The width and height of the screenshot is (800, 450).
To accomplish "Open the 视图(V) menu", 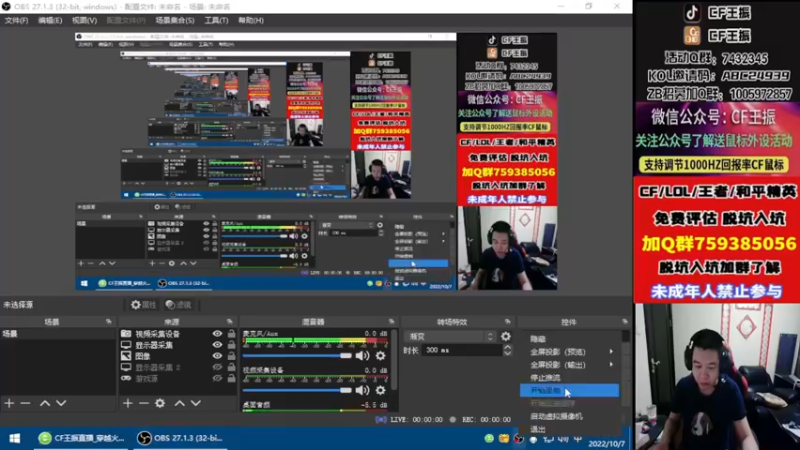I will [x=84, y=20].
